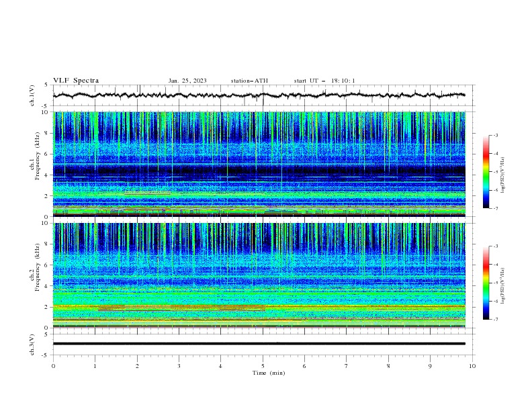
Task: Click the ch.1 spectrogram color scale bar
Action: click(486, 172)
